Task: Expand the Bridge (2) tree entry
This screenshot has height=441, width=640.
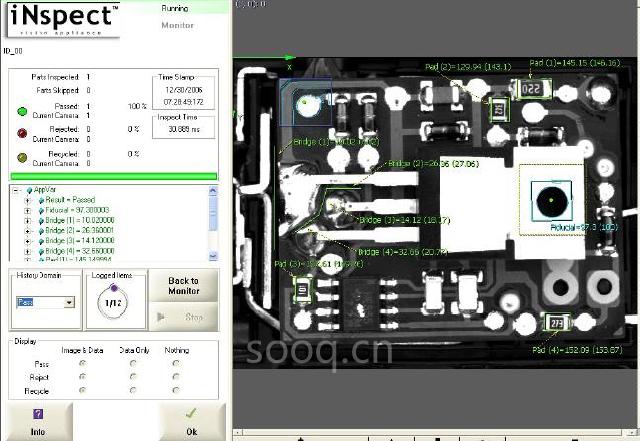Action: 28,230
